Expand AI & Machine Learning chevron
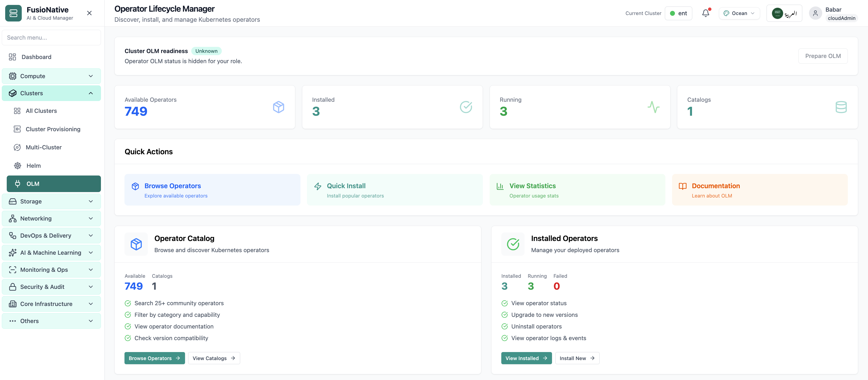The image size is (868, 380). coord(91,253)
